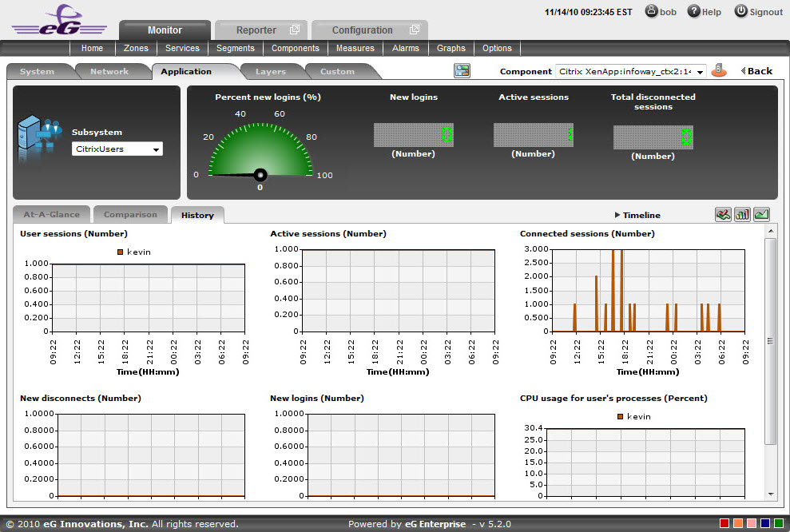This screenshot has height=532, width=790.
Task: Click the Signout link text
Action: pos(766,12)
